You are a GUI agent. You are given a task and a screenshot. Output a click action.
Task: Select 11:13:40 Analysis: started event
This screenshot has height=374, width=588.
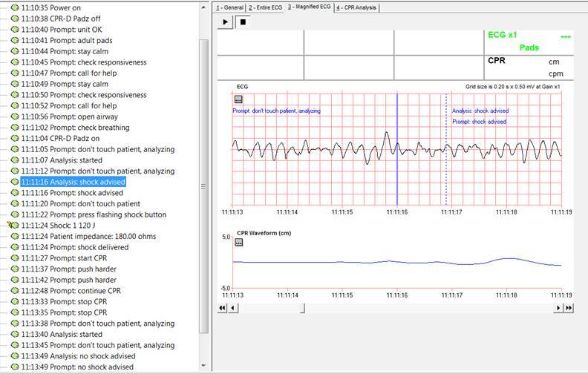[x=62, y=334]
